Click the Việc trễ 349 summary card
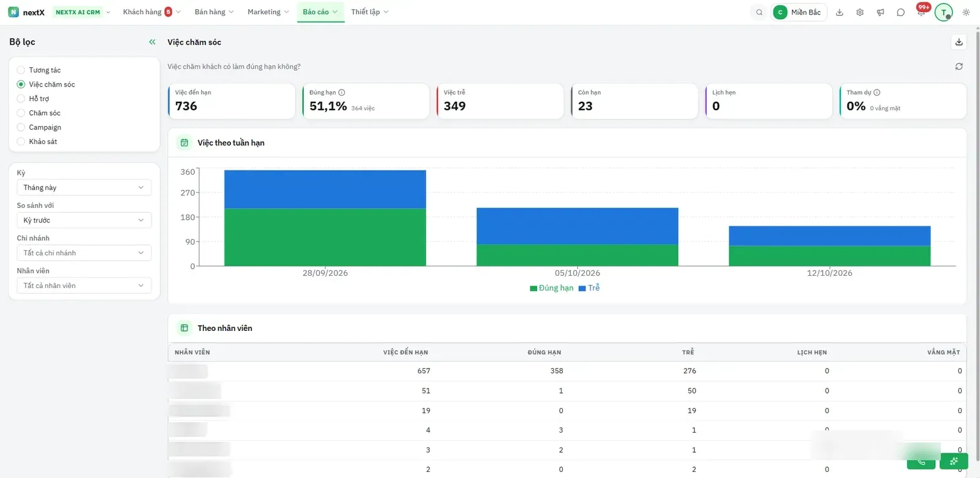 click(x=500, y=101)
